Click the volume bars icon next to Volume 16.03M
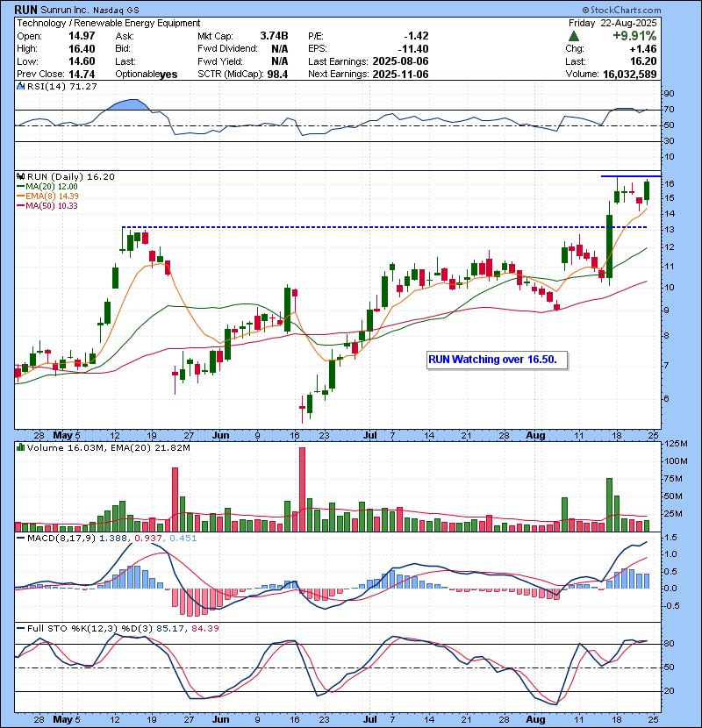 point(20,447)
